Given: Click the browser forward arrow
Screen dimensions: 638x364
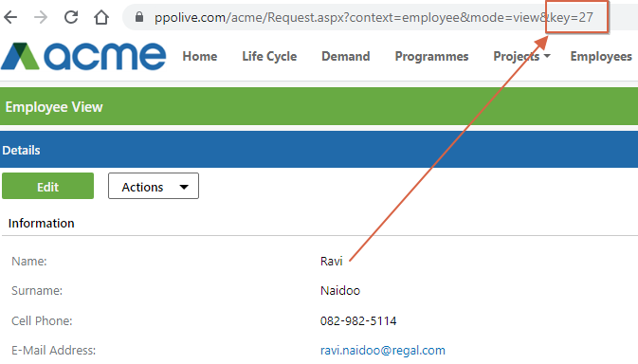Looking at the screenshot, I should 41,17.
